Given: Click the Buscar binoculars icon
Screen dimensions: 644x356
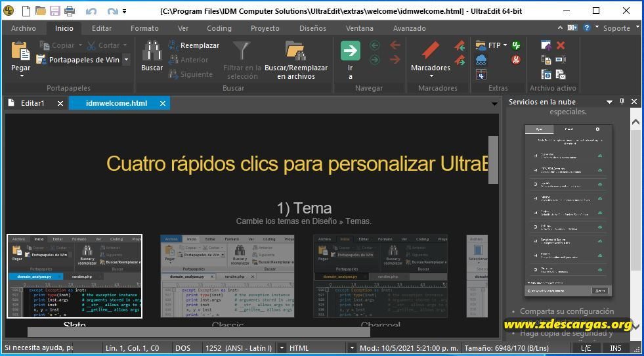Looking at the screenshot, I should 152,51.
